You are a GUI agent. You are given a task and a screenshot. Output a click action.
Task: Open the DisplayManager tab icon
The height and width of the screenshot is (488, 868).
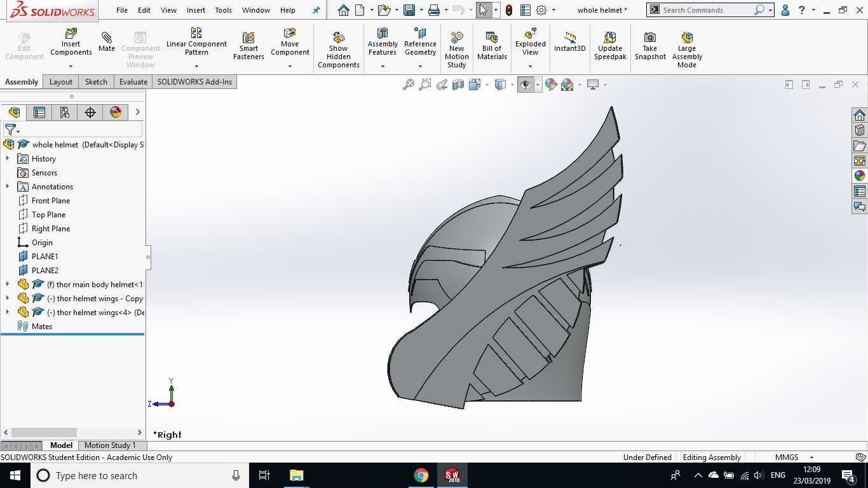(115, 112)
